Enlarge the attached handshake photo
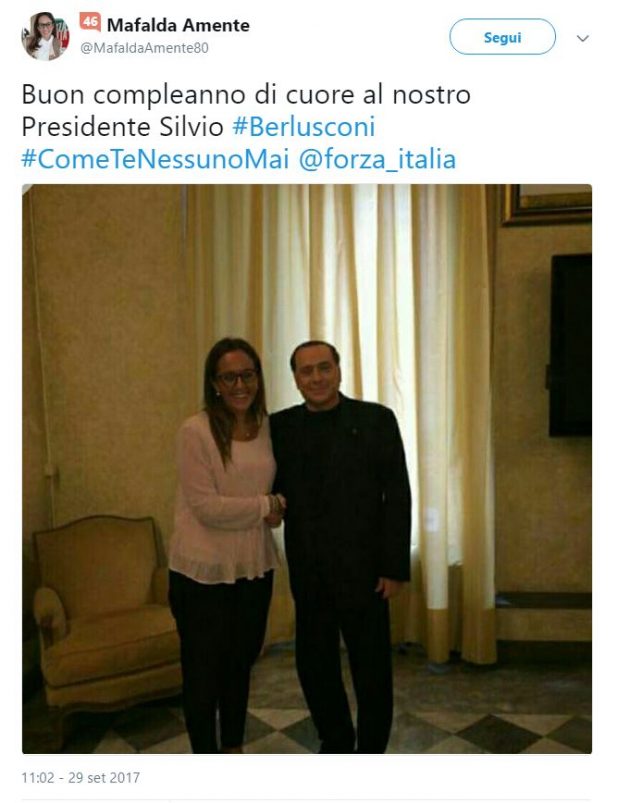Screen dimensions: 630x803 (307, 469)
